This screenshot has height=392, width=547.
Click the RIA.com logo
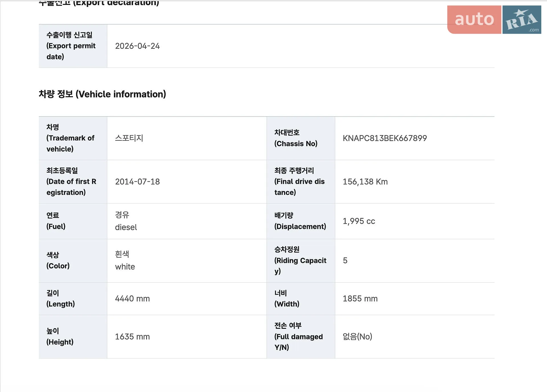522,20
